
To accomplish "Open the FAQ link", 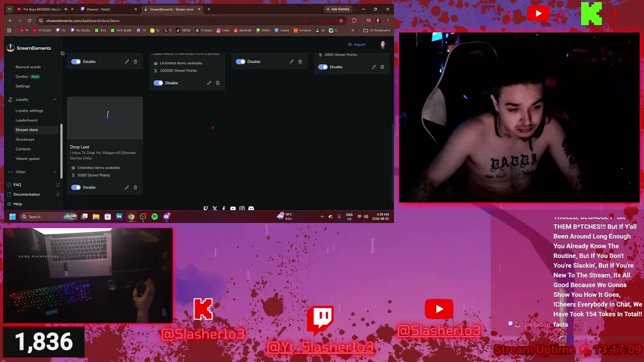I will point(17,185).
